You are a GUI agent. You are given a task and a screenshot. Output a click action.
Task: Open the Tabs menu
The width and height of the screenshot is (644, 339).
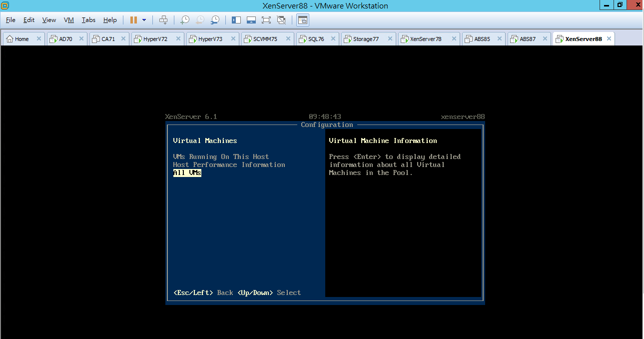[88, 20]
